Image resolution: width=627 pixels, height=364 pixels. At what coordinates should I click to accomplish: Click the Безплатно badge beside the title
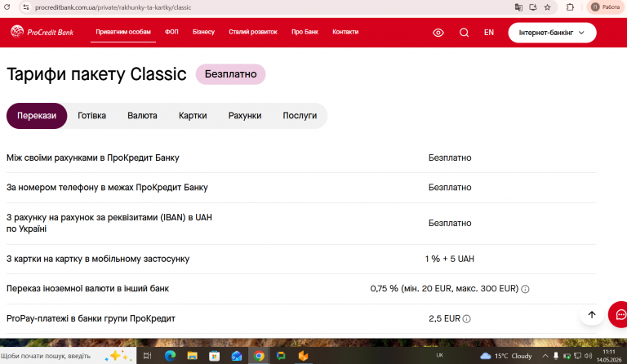click(x=230, y=74)
